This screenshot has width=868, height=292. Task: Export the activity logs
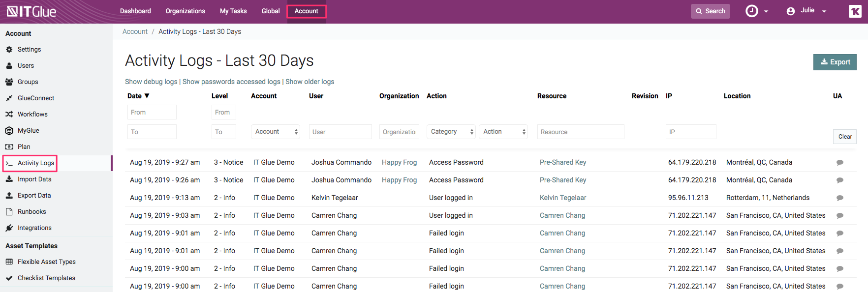tap(835, 62)
